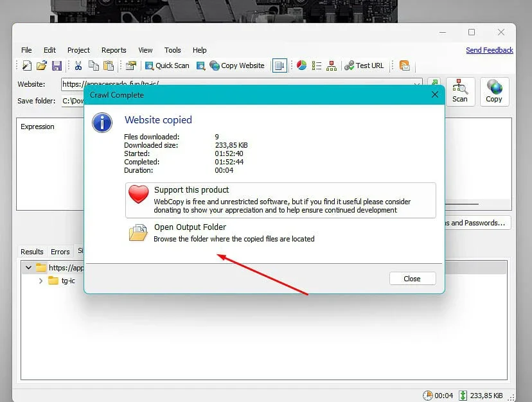Open the site map diagram icon
This screenshot has width=532, height=402.
click(332, 66)
